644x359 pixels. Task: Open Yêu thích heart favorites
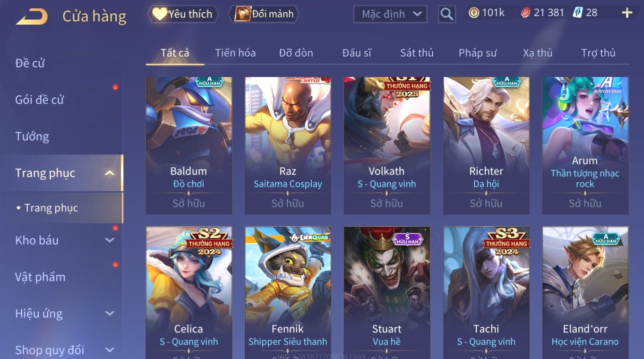tap(183, 14)
